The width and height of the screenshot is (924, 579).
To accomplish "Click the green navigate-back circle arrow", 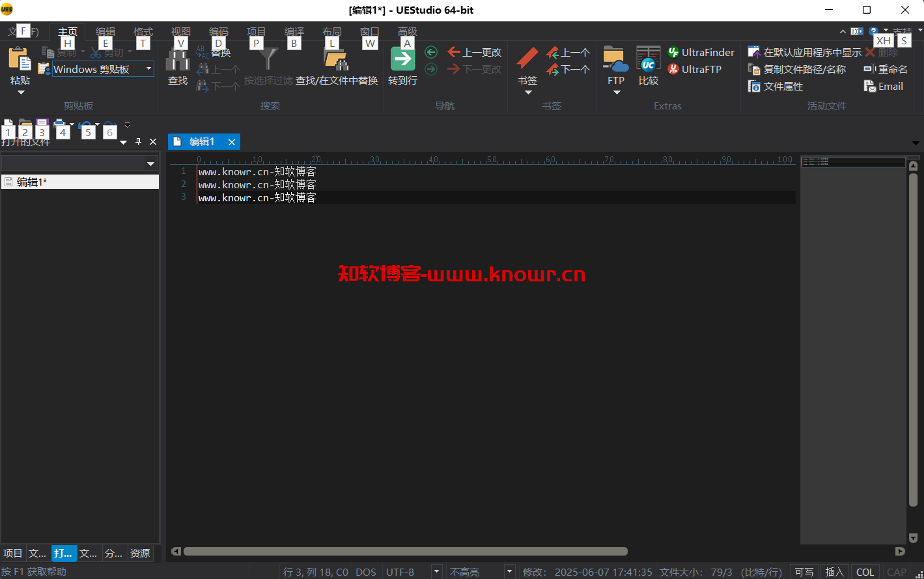I will [x=430, y=52].
